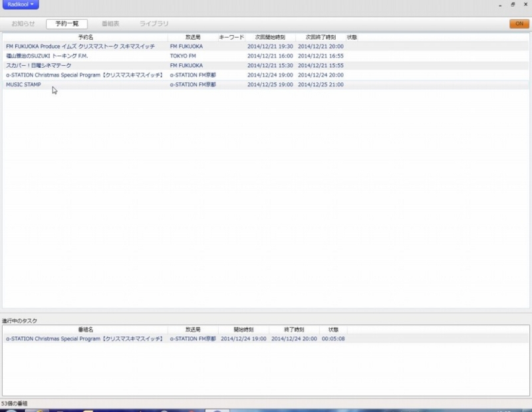Switch to the お知らせ tab

23,24
